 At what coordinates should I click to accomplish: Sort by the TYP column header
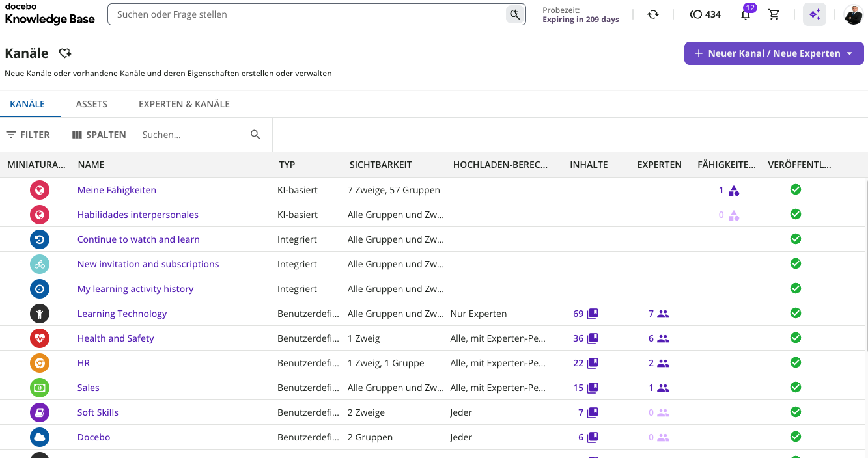(287, 165)
